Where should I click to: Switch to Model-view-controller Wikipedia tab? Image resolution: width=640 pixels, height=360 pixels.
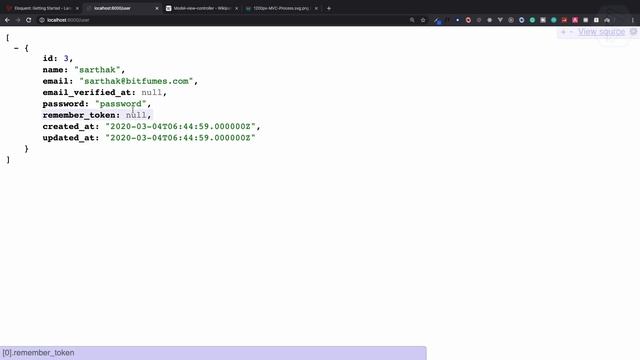(x=202, y=8)
